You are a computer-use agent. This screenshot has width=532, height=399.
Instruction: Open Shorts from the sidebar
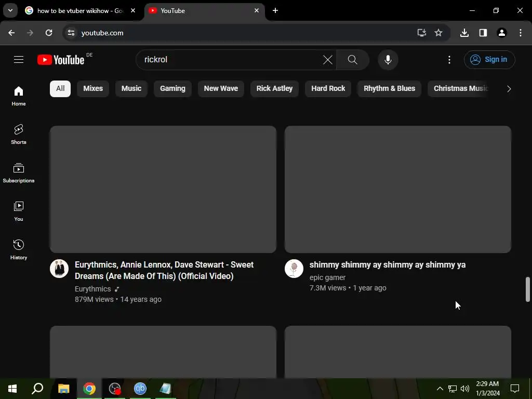coord(19,135)
